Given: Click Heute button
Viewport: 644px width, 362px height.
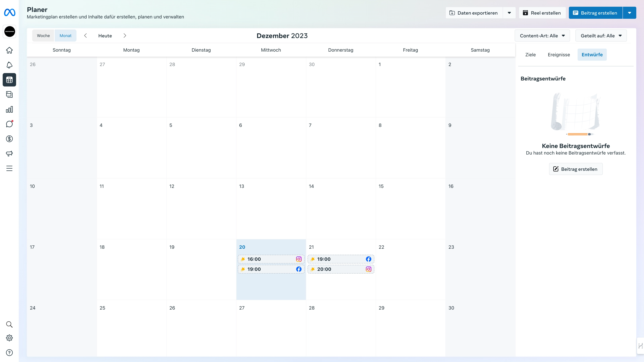Looking at the screenshot, I should pyautogui.click(x=105, y=36).
